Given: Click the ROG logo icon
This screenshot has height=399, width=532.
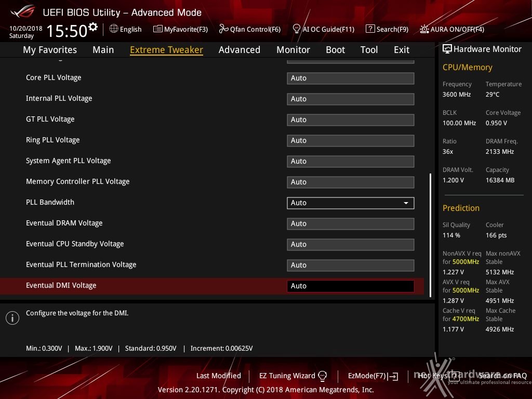Looking at the screenshot, I should pyautogui.click(x=22, y=12).
